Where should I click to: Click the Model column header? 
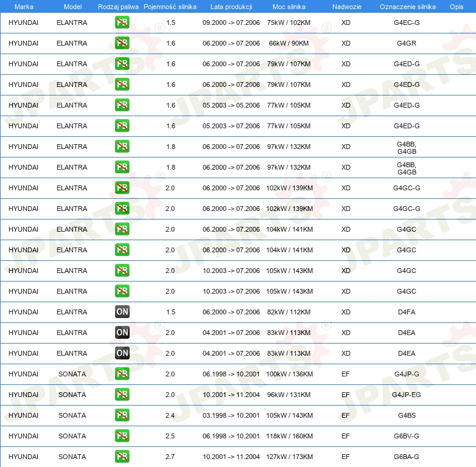(72, 7)
